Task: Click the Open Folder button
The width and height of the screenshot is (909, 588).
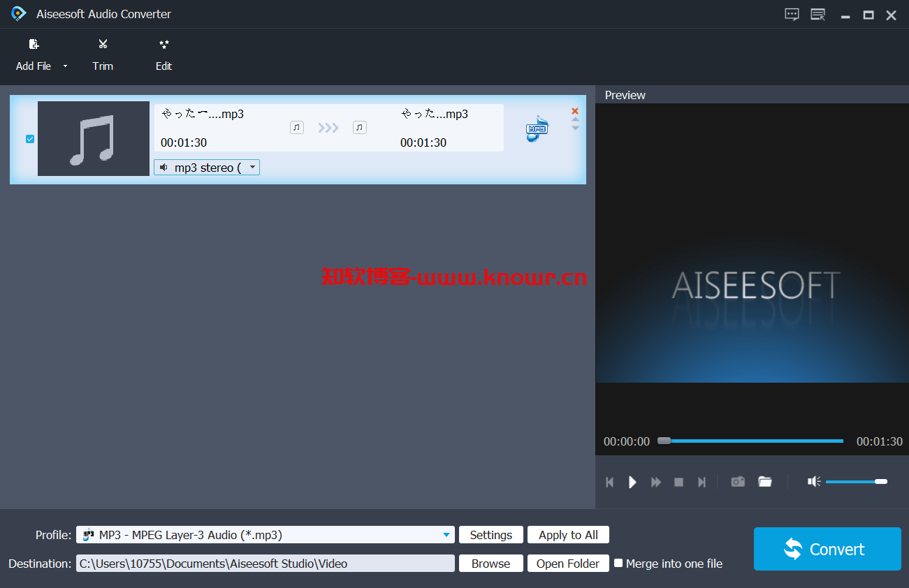Action: 569,564
